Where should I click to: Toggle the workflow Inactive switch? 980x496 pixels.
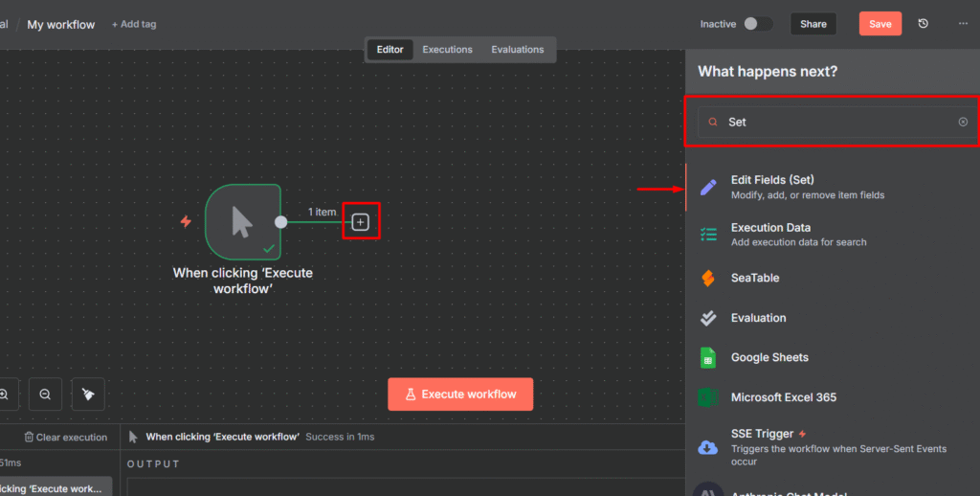[757, 24]
